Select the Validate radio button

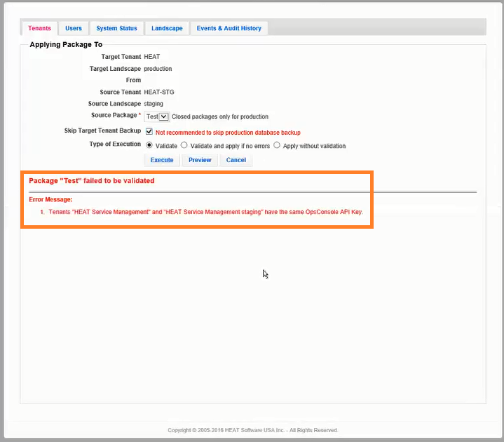click(149, 145)
